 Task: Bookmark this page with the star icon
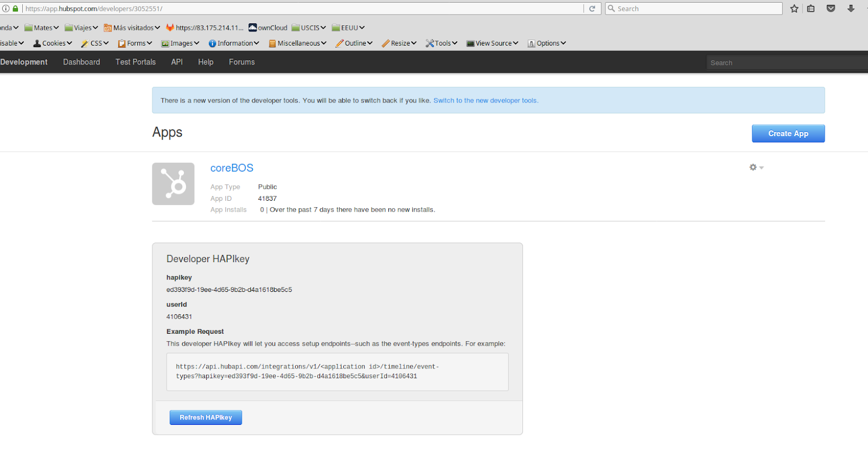pyautogui.click(x=794, y=9)
